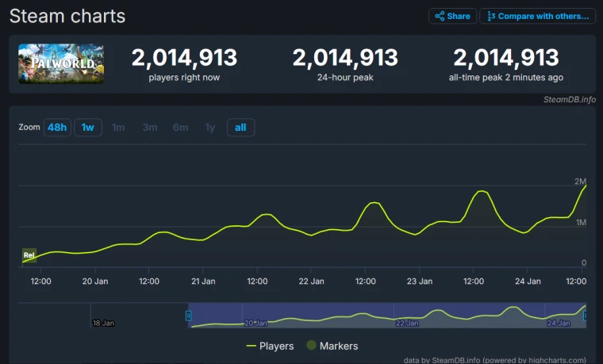Click the chart line's latest 2M peak point
Image resolution: width=603 pixels, height=364 pixels.
pos(586,186)
